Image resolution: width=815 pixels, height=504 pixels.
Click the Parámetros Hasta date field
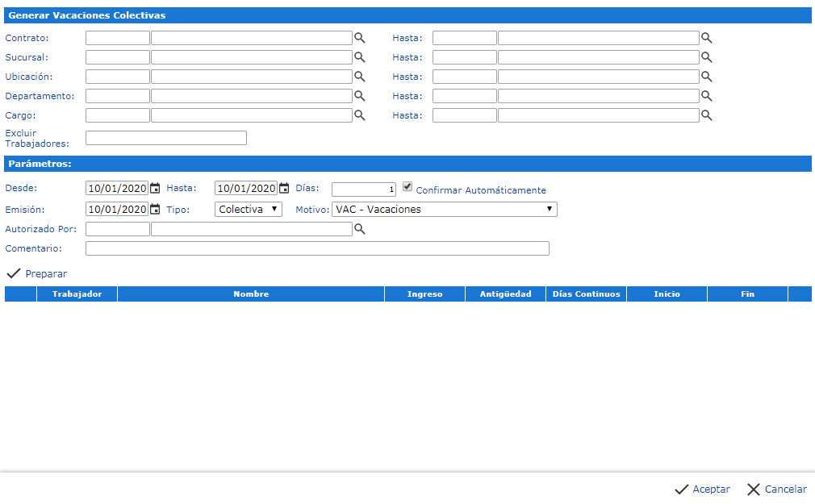pyautogui.click(x=246, y=188)
